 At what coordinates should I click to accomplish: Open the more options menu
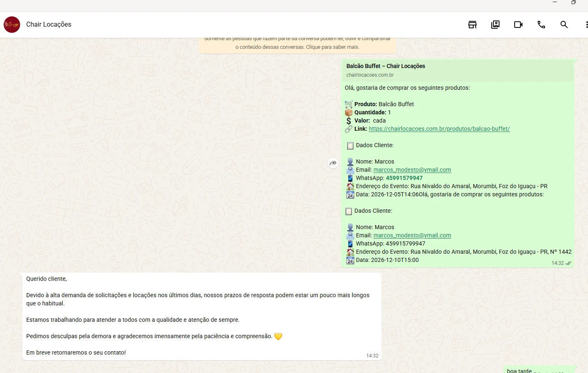click(x=587, y=25)
